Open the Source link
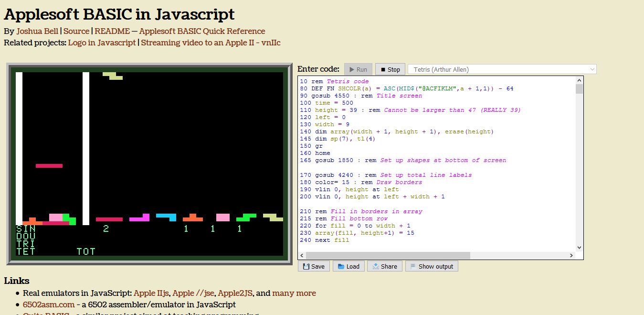This screenshot has width=644, height=315. [76, 31]
